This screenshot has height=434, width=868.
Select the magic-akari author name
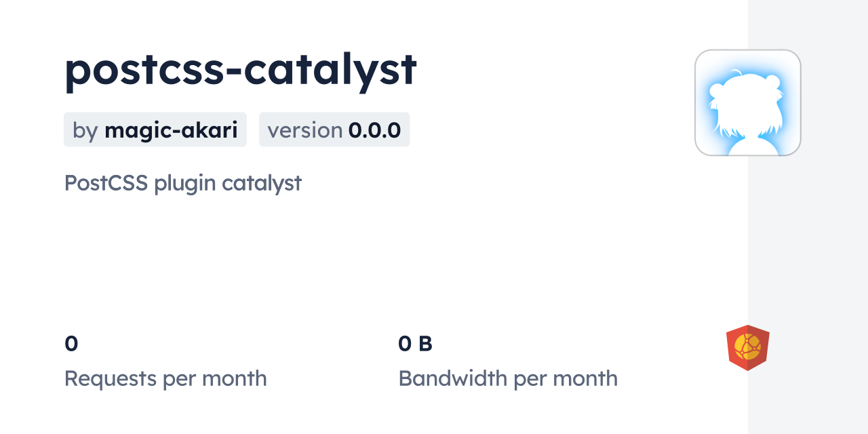(x=171, y=130)
